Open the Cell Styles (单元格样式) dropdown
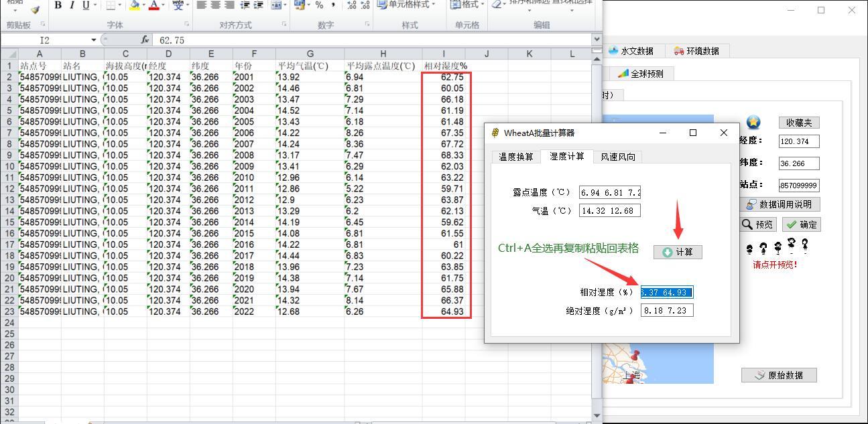This screenshot has width=868, height=424. point(406,5)
